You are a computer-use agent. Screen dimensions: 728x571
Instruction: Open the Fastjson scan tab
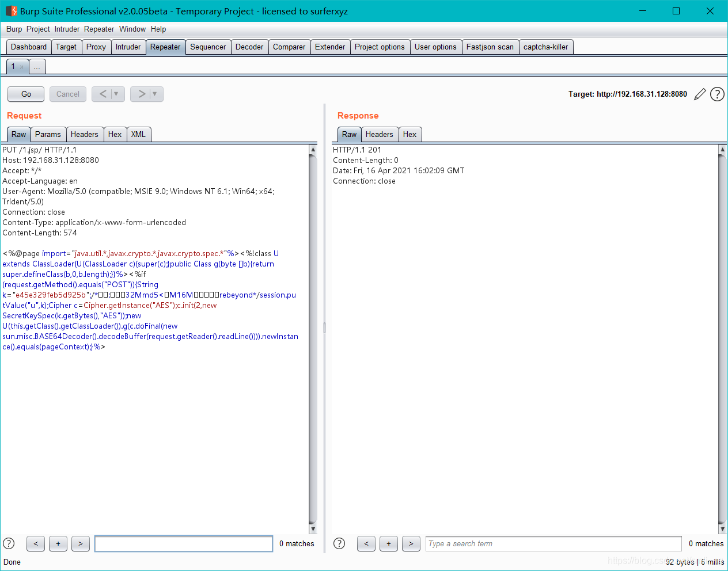click(490, 47)
